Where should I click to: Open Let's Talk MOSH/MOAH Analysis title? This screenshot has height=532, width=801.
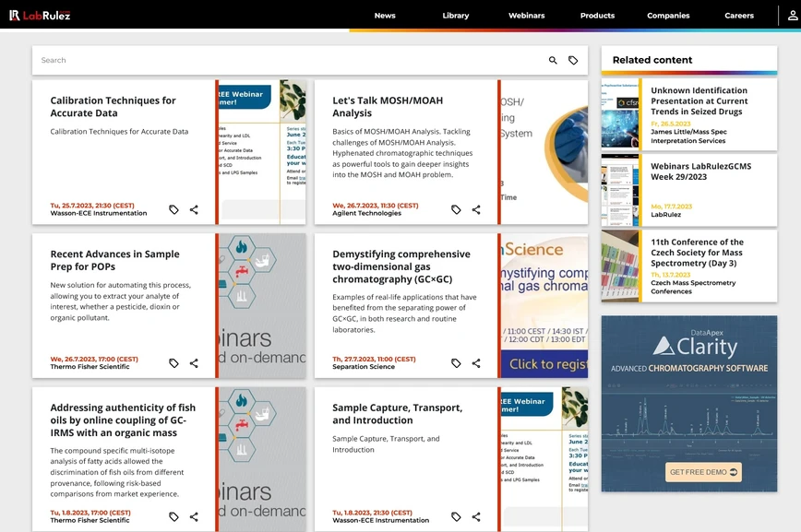coord(388,107)
